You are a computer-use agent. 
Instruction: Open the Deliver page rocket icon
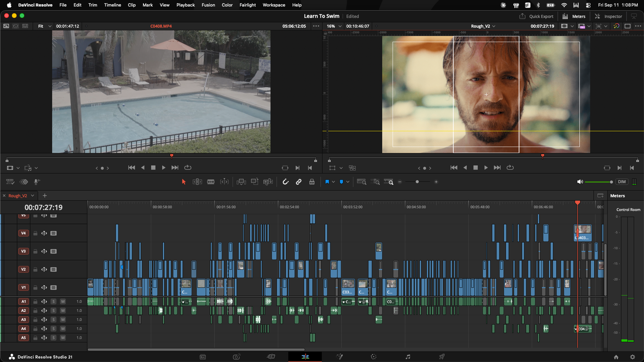[x=442, y=357]
